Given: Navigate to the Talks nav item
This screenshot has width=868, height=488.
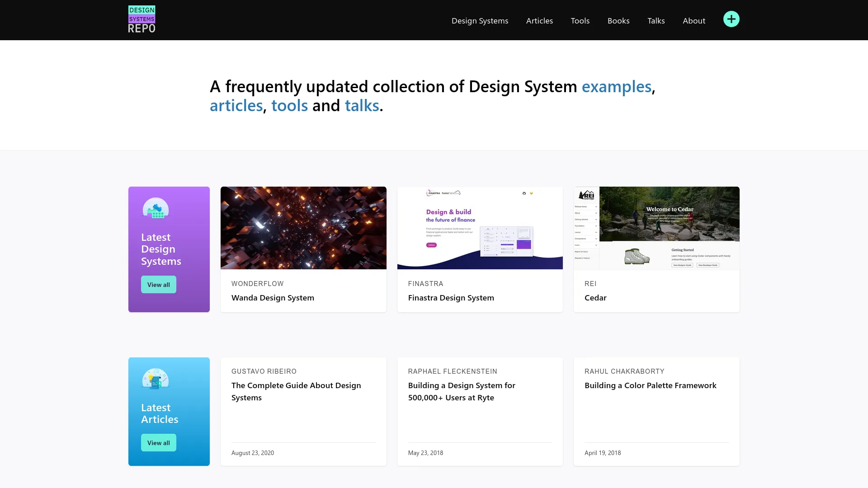Looking at the screenshot, I should pyautogui.click(x=656, y=21).
